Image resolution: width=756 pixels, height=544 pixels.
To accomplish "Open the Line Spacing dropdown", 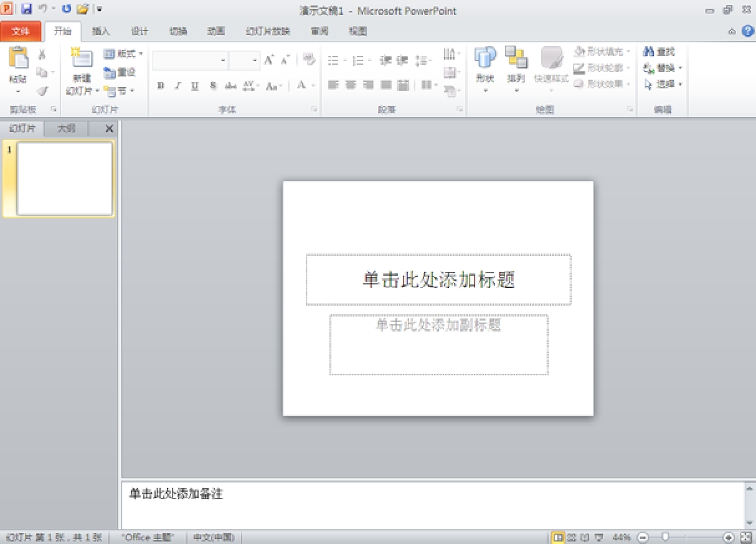I will tap(424, 61).
